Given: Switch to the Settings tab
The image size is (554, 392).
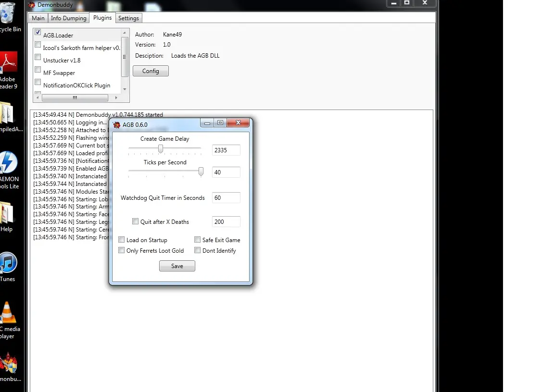Looking at the screenshot, I should [128, 18].
